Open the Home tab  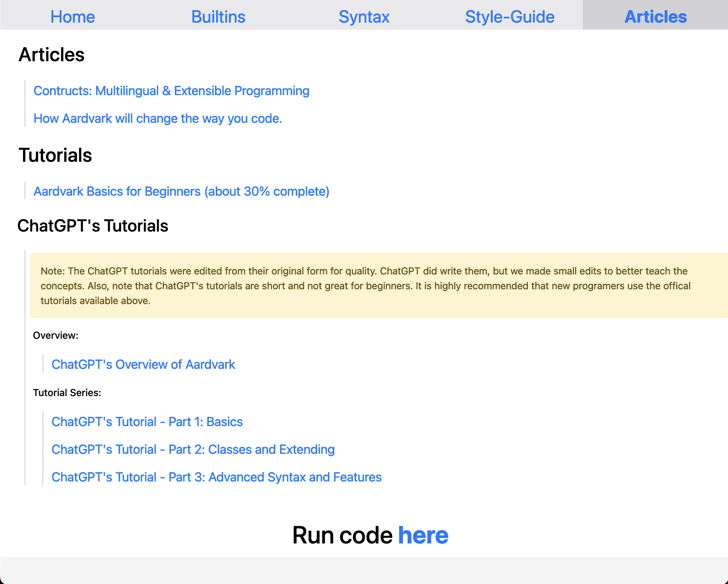tap(73, 17)
